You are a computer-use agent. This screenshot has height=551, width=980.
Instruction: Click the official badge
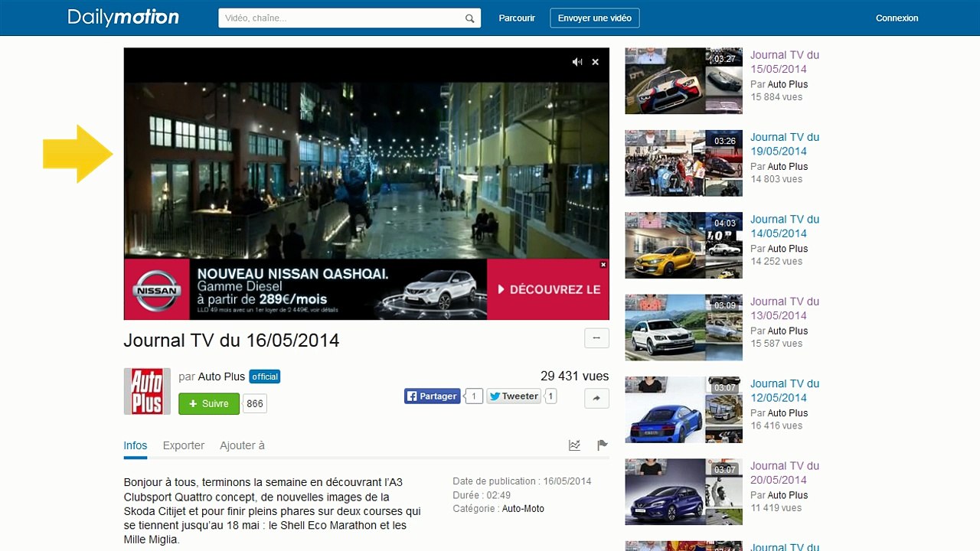click(x=265, y=377)
